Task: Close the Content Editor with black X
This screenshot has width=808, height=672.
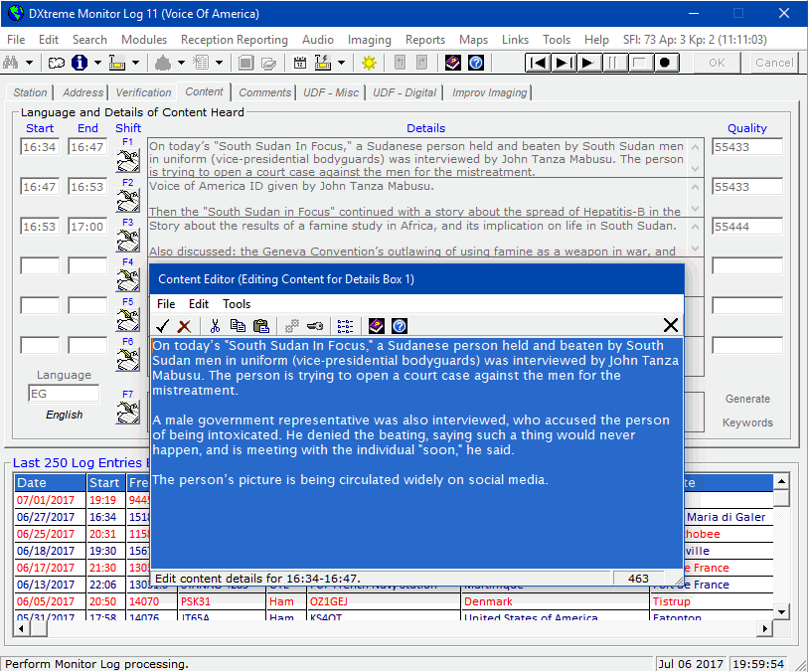Action: pyautogui.click(x=671, y=325)
